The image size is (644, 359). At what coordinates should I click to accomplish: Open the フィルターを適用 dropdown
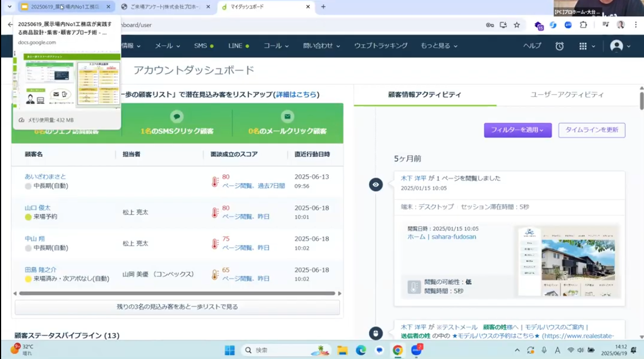click(517, 130)
